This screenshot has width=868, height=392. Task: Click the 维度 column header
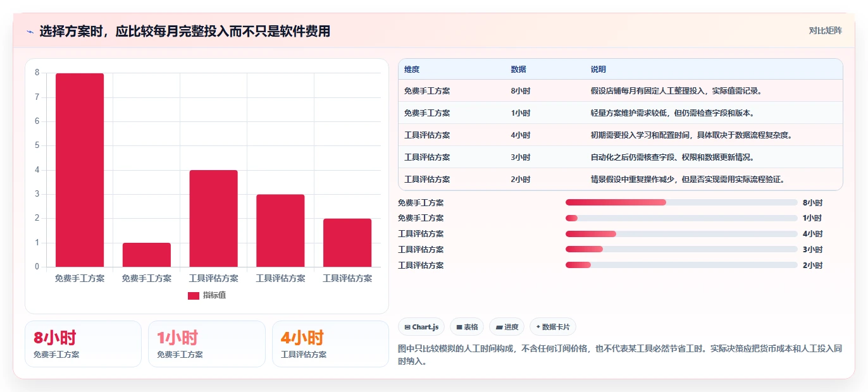tap(412, 70)
